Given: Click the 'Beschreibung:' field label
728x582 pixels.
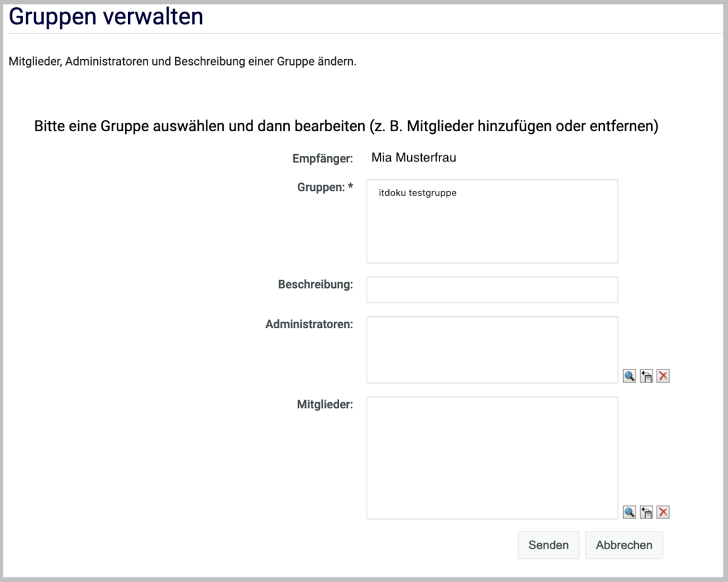Looking at the screenshot, I should [315, 285].
